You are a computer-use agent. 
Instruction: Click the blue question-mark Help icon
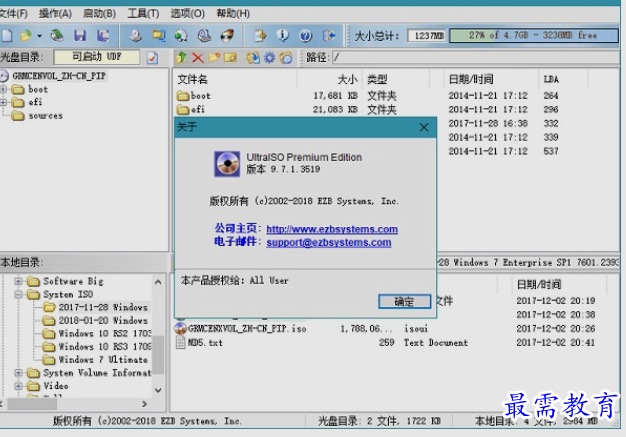coord(306,36)
